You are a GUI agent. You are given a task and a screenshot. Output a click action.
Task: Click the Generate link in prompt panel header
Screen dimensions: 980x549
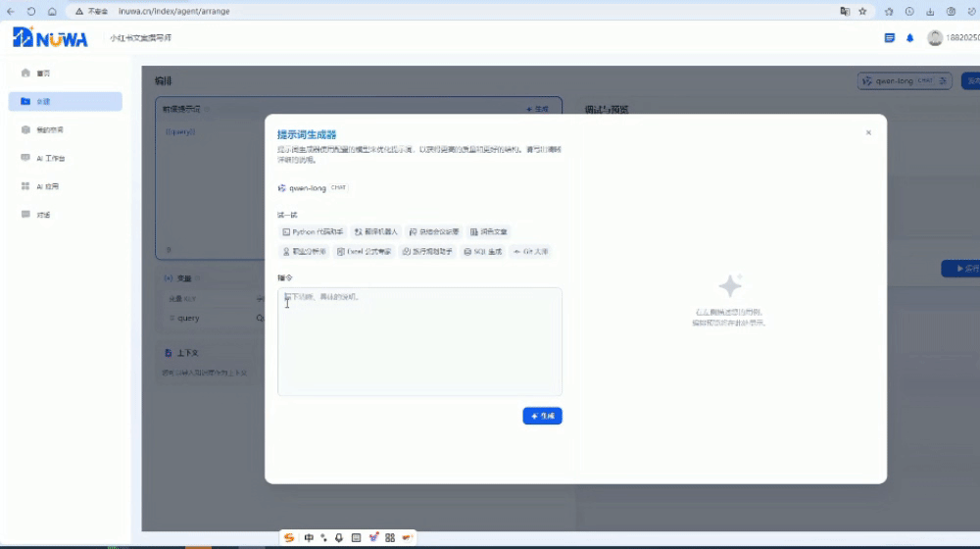click(x=537, y=110)
